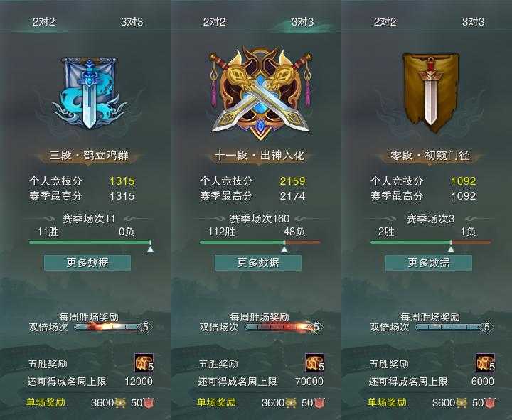Click red badge icon beside 50 in right panel

pos(490,403)
